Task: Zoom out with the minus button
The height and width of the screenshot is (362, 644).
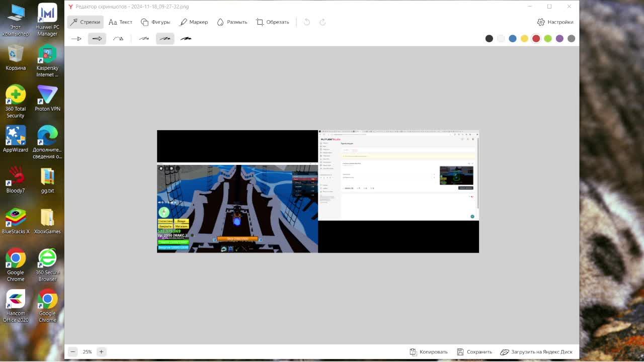Action: coord(73,352)
